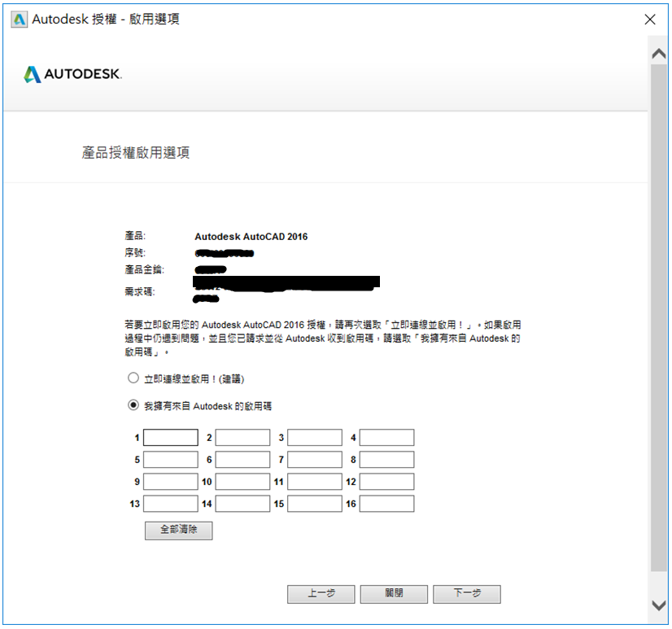
Task: Click activation code field 12
Action: pyautogui.click(x=386, y=482)
